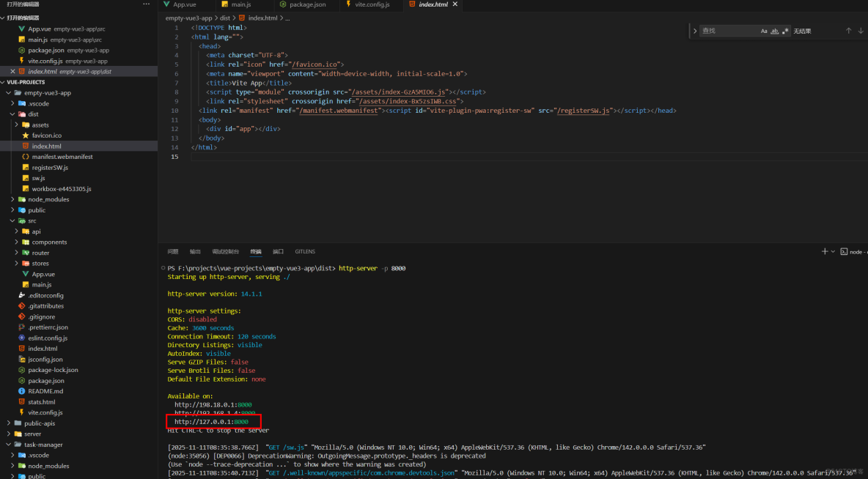Click the next match arrow in search
868x479 pixels.
click(x=861, y=31)
